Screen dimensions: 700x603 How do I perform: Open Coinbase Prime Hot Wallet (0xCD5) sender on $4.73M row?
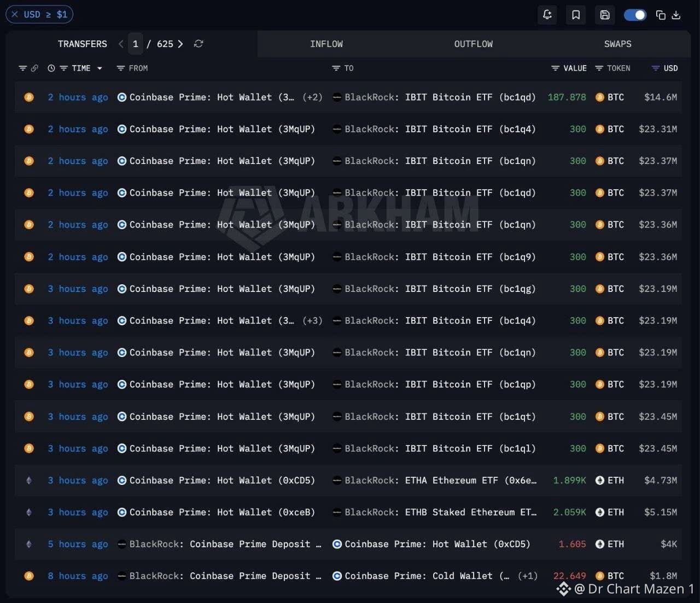[222, 481]
